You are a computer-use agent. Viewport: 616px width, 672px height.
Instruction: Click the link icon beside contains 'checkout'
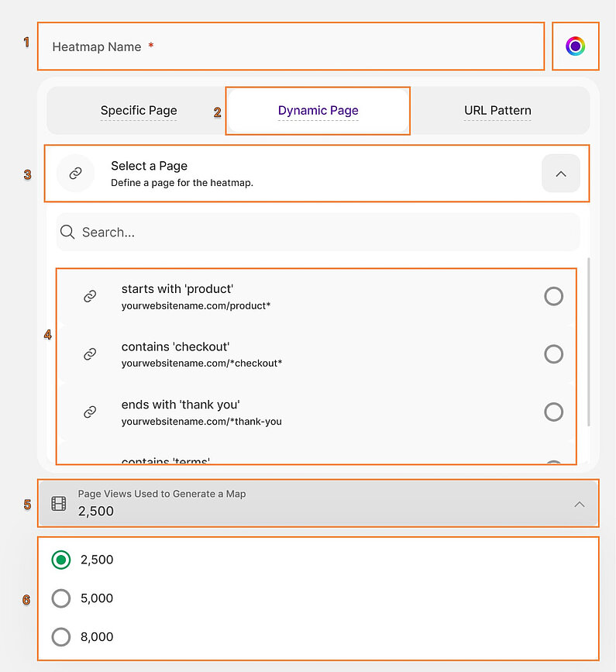tap(90, 354)
